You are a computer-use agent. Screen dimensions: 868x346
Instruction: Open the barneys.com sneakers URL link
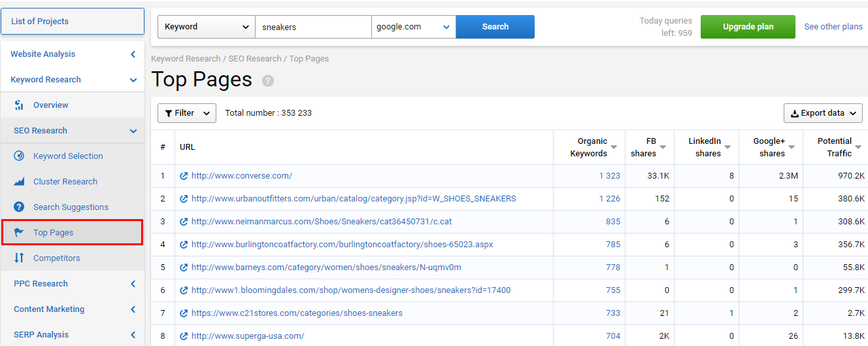326,268
